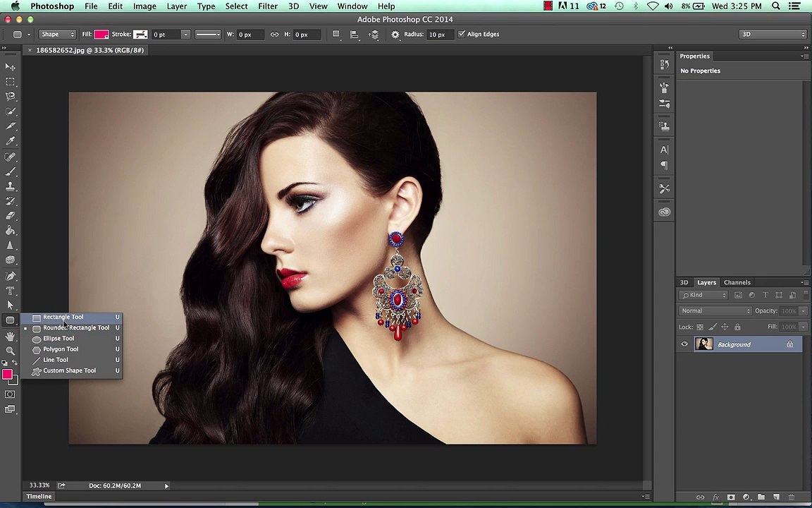Viewport: 812px width, 508px height.
Task: Select the Move tool
Action: [x=11, y=66]
